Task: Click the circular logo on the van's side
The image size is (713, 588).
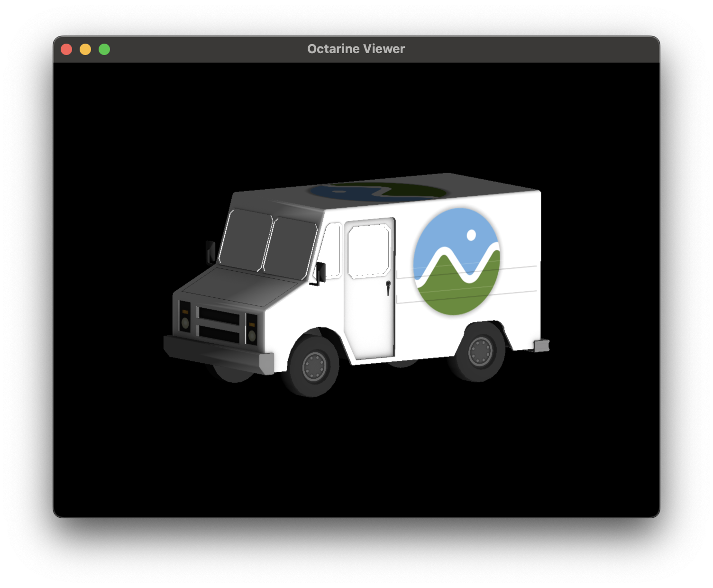Action: (x=457, y=261)
